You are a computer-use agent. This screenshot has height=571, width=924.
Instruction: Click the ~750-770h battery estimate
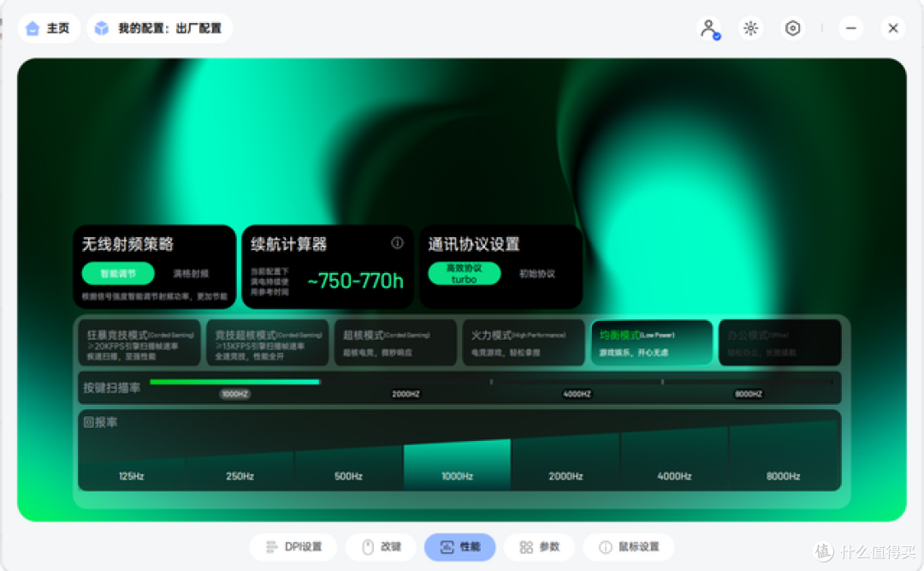pos(355,281)
